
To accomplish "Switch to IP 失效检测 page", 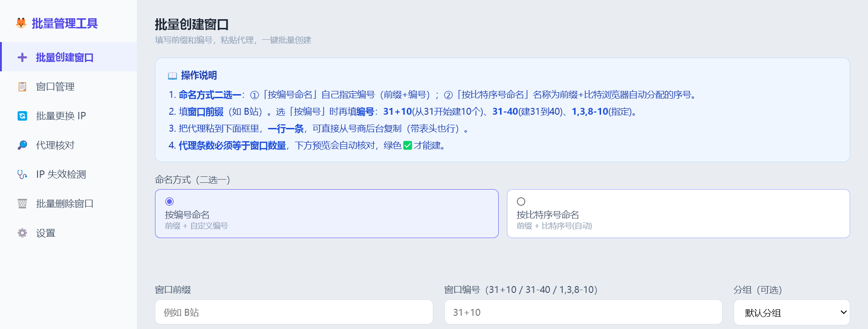I will pos(69,175).
